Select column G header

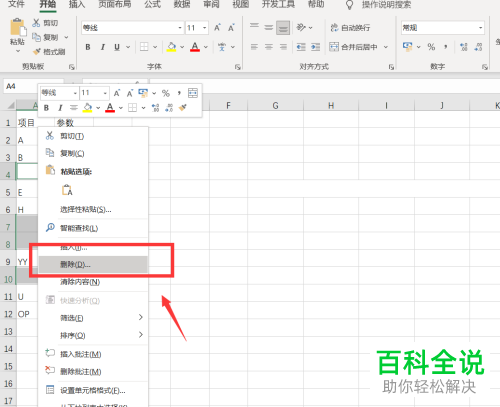(275, 106)
